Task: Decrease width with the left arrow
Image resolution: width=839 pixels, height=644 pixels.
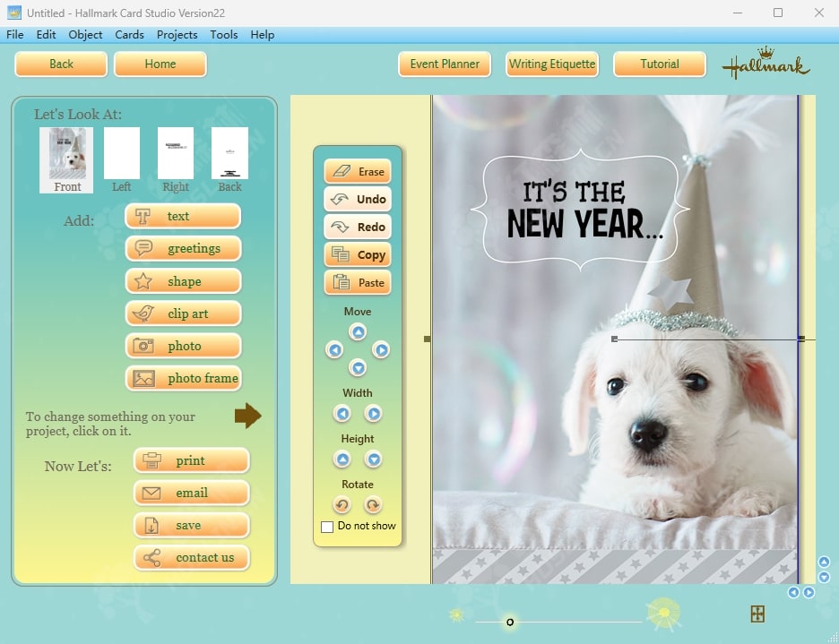Action: [x=342, y=414]
